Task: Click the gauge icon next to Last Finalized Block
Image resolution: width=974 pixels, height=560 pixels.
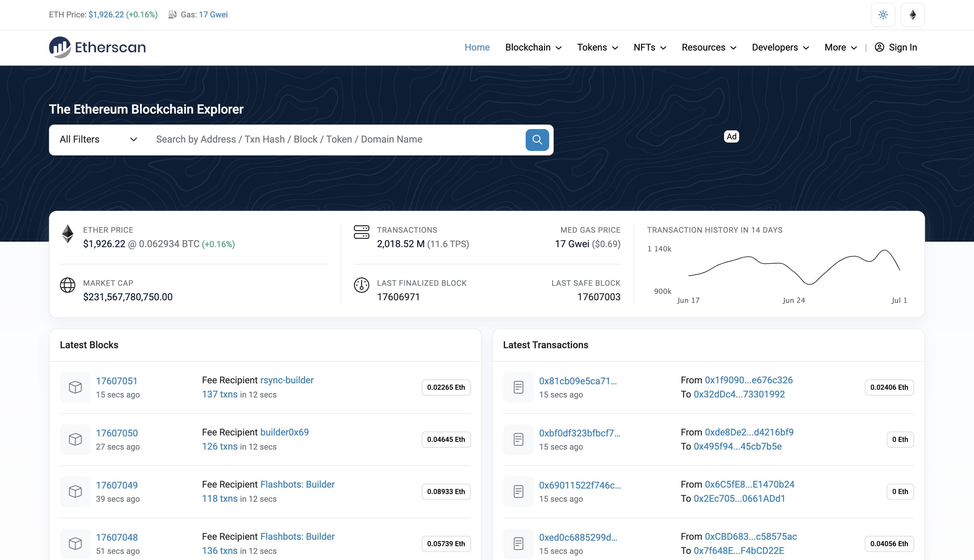Action: (x=361, y=285)
